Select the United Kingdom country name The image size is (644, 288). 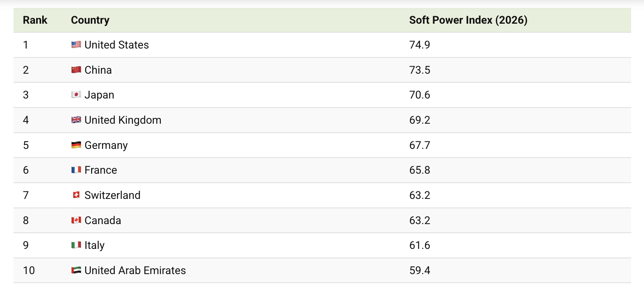click(x=123, y=120)
